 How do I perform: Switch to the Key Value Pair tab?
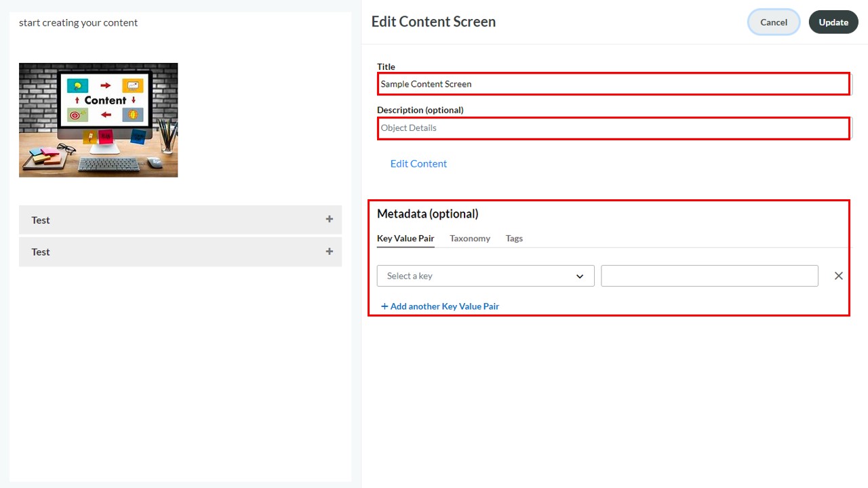click(x=406, y=239)
